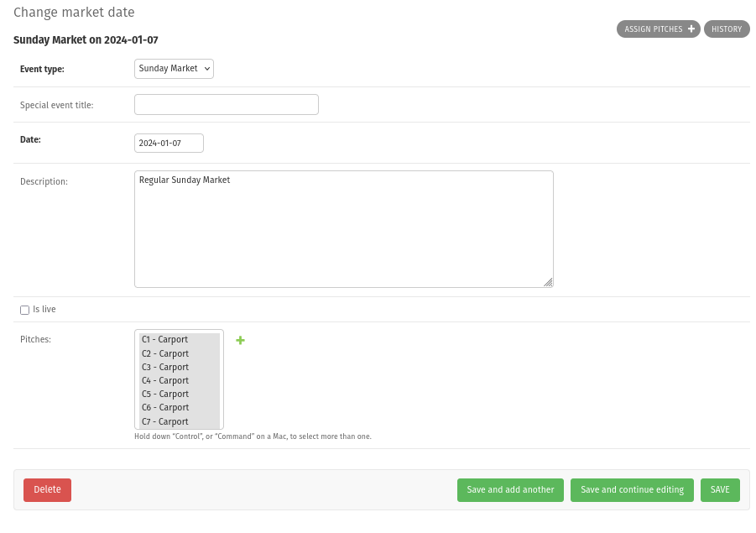This screenshot has height=533, width=756.
Task: Click the green plus icon beside Pitches
Action: click(240, 340)
